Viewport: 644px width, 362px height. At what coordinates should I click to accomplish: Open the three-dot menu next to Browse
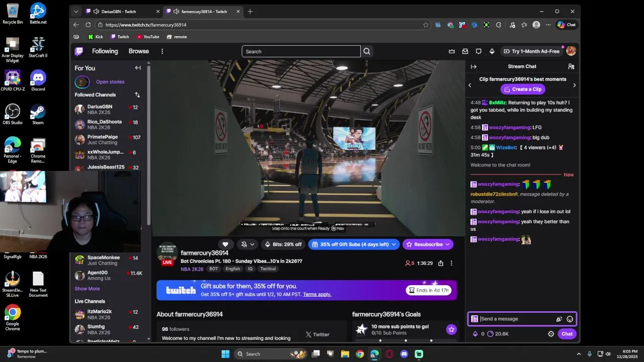[x=162, y=51]
